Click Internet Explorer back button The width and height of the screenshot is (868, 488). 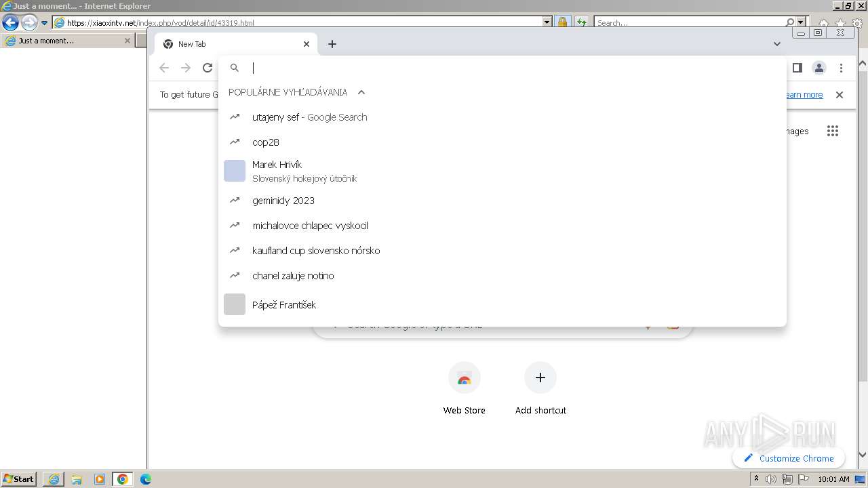click(10, 22)
